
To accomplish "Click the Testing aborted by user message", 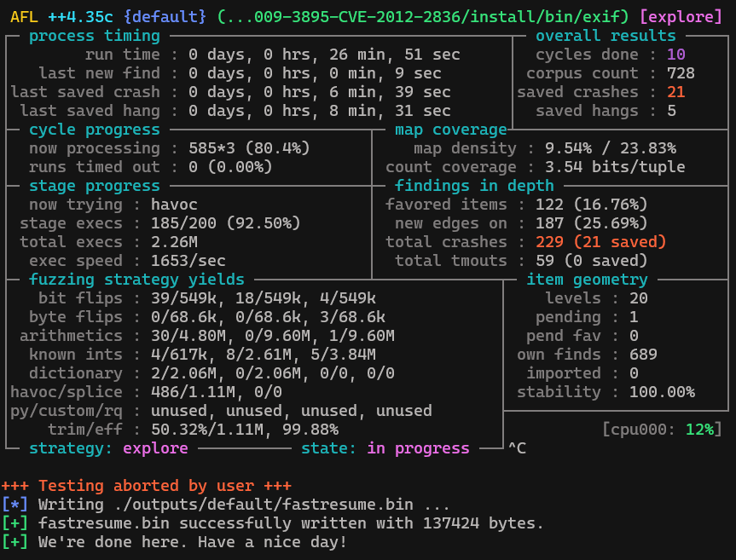I will click(147, 486).
